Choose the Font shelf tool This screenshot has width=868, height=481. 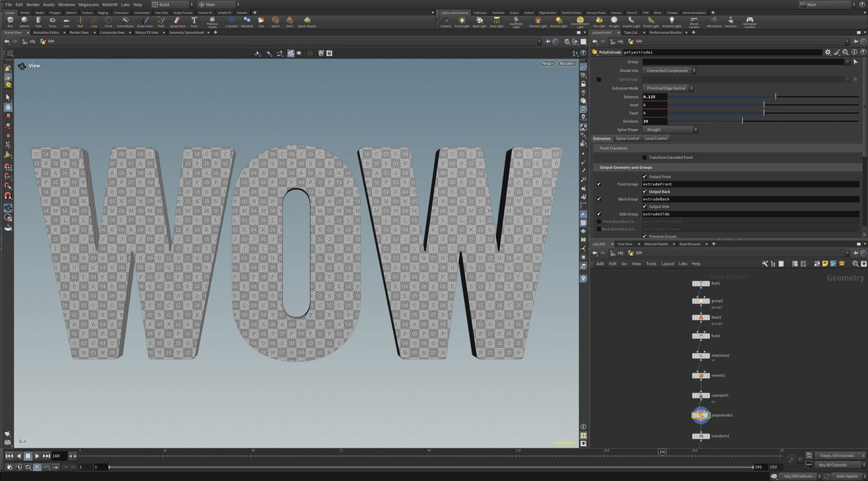pyautogui.click(x=194, y=22)
